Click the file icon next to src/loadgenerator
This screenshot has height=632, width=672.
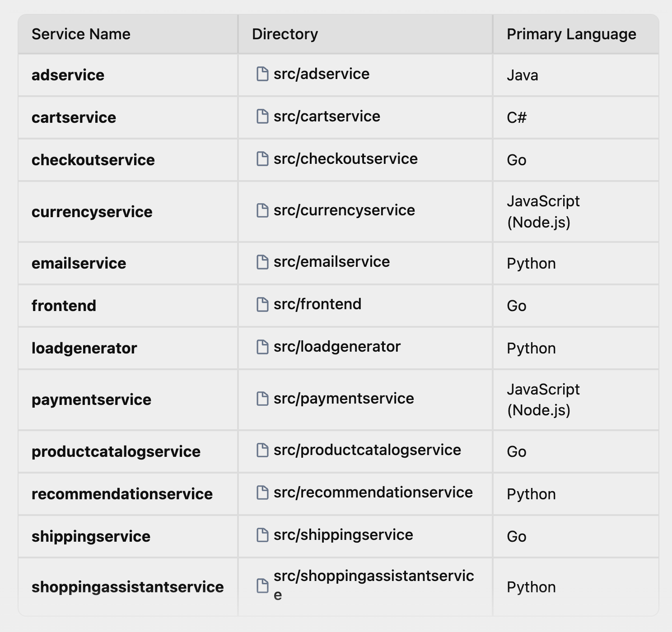(x=262, y=347)
